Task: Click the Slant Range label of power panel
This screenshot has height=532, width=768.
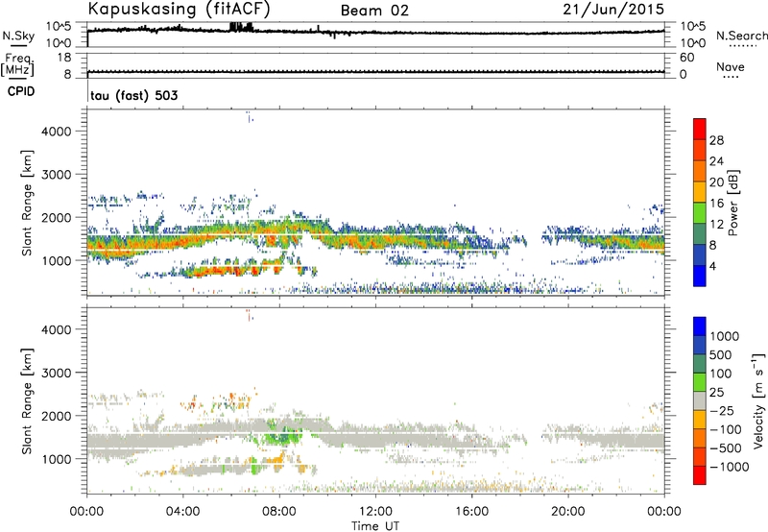Action: click(27, 203)
